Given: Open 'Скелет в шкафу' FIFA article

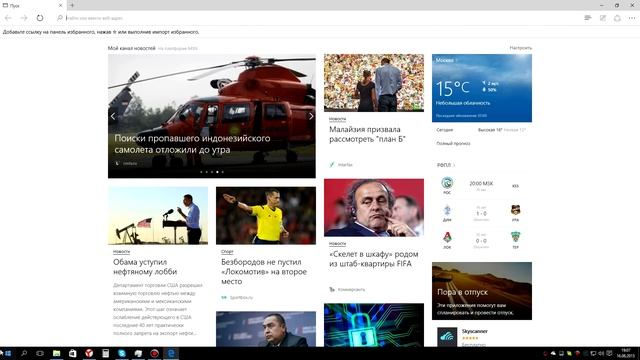Looking at the screenshot, I should [373, 259].
